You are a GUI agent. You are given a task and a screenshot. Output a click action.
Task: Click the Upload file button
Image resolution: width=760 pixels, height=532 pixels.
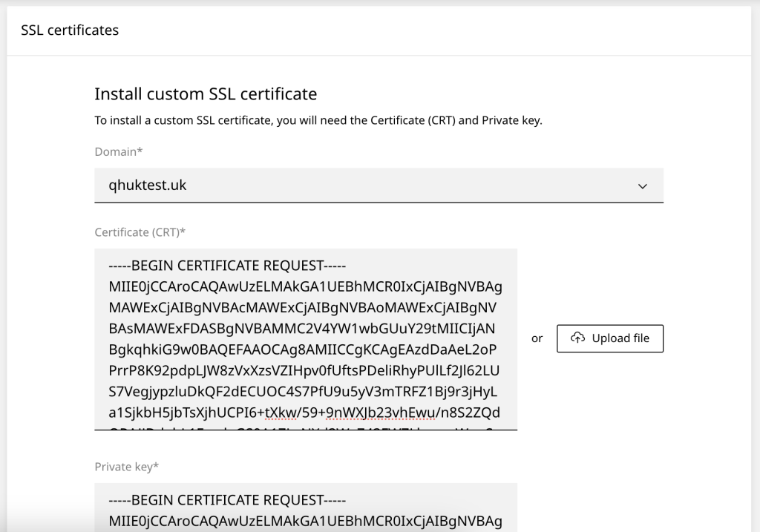point(610,338)
